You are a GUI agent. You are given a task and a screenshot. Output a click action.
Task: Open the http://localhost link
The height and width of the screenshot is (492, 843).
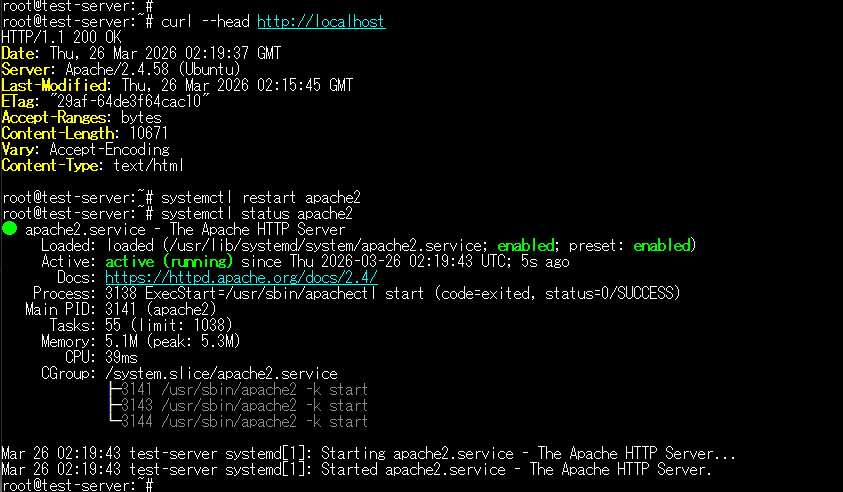click(x=320, y=21)
